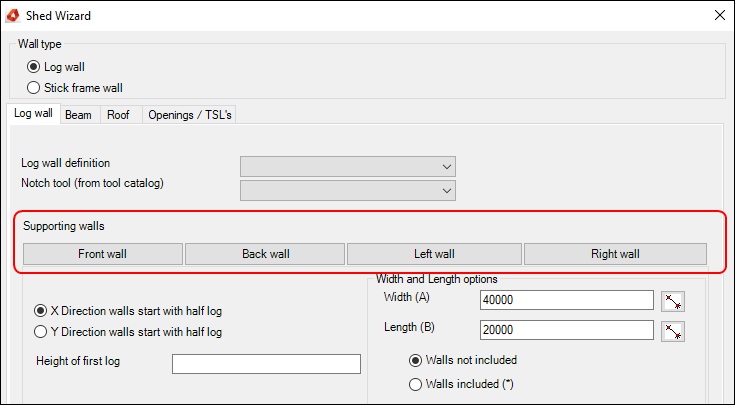
Task: Click into the Length (B) field
Action: [x=567, y=330]
